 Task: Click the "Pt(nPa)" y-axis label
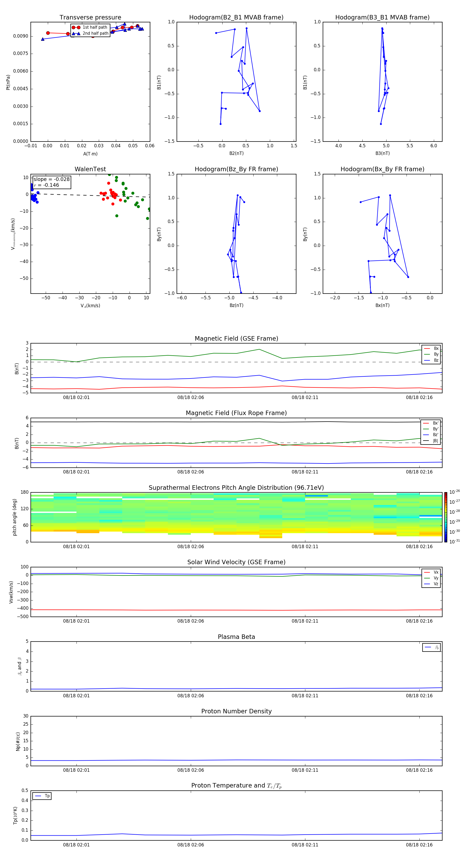tap(8, 82)
